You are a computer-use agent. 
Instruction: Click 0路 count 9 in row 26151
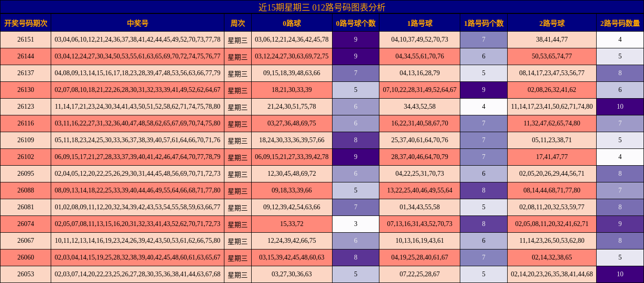click(355, 40)
